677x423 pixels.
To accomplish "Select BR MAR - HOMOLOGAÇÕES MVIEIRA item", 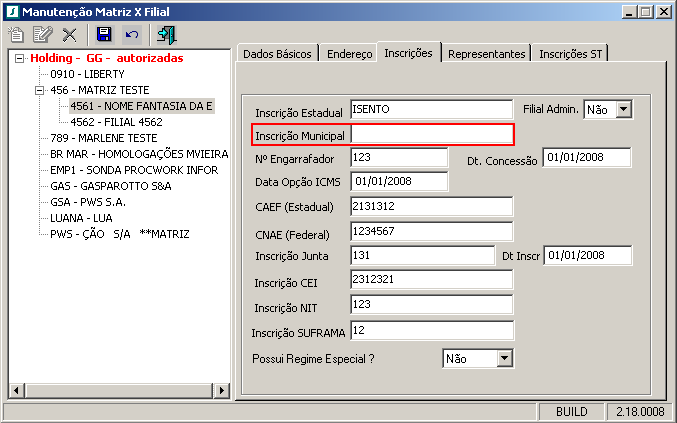I will coord(139,154).
